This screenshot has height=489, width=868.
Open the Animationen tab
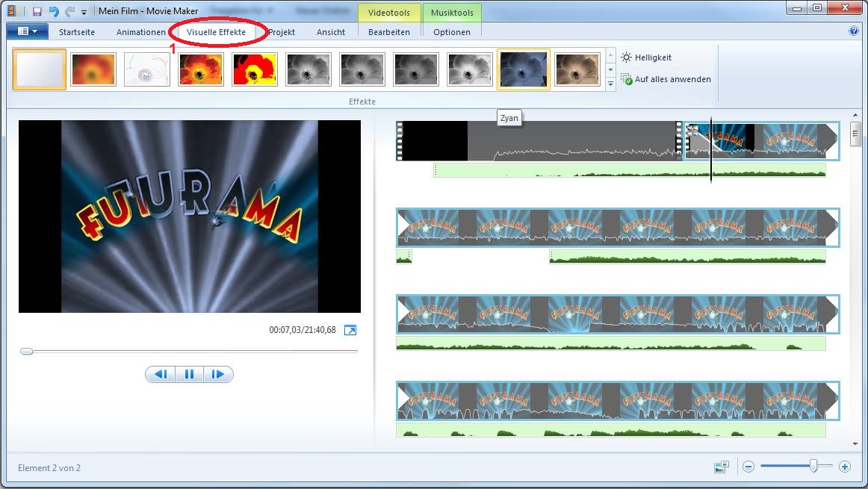[140, 32]
